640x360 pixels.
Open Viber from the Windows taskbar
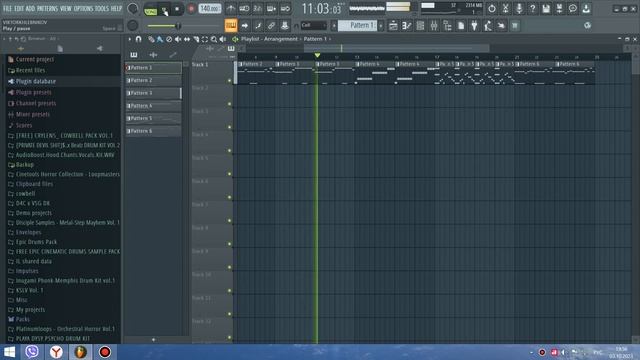32,351
